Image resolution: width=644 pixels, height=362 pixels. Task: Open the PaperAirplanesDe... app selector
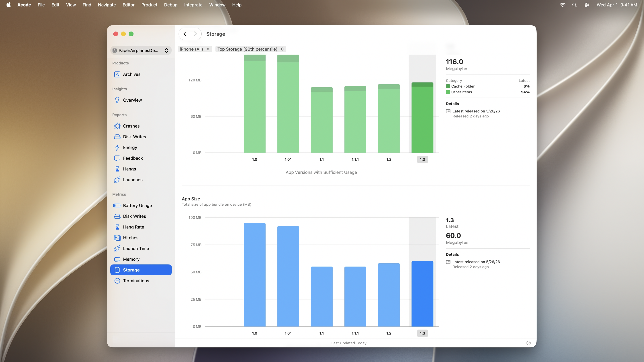pyautogui.click(x=141, y=50)
